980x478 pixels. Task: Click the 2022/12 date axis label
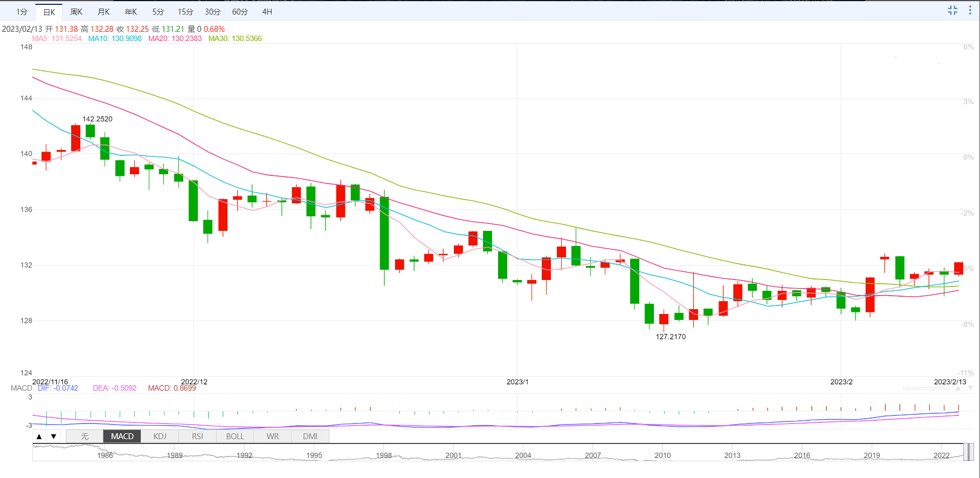[194, 381]
